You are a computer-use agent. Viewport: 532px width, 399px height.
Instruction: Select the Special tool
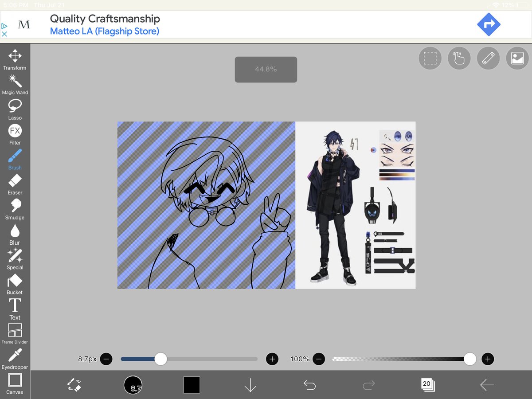15,259
